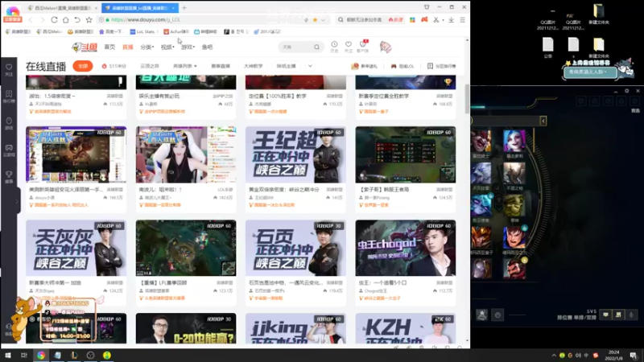Open the trophy icon in left sidebar
The width and height of the screenshot is (644, 362).
pos(9,176)
